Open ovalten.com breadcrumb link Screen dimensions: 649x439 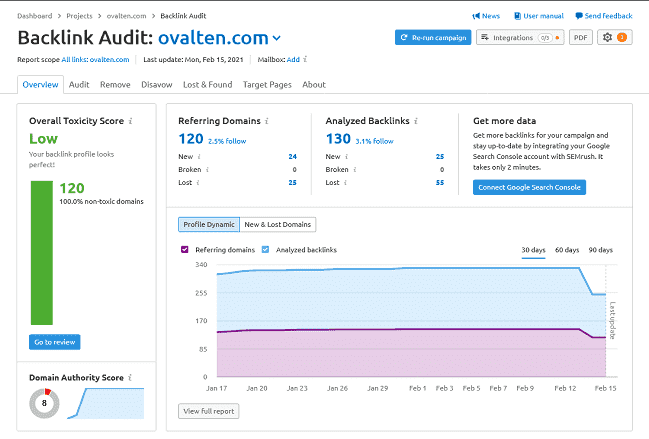coord(127,16)
